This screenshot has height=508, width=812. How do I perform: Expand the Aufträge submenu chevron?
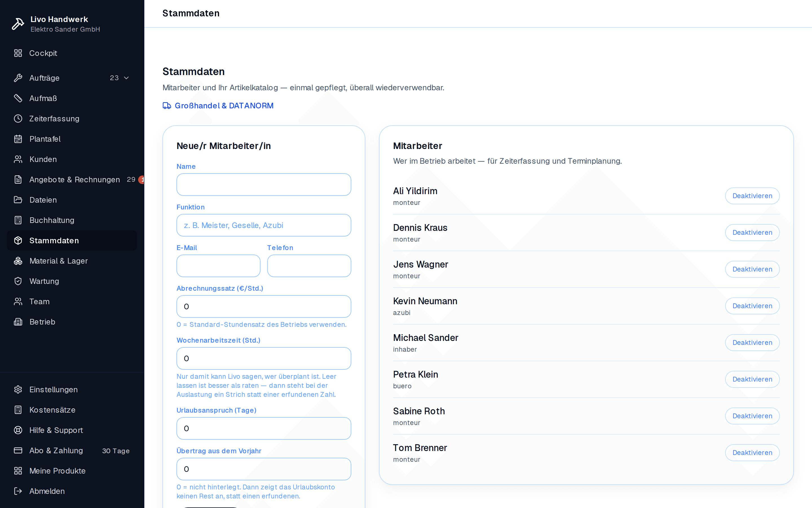[127, 78]
